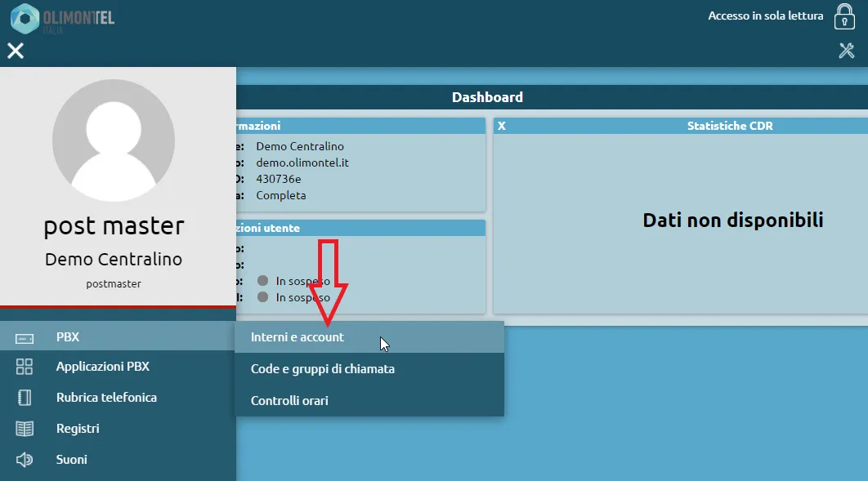The image size is (868, 481).
Task: Click the Dashboard title bar
Action: pos(487,97)
